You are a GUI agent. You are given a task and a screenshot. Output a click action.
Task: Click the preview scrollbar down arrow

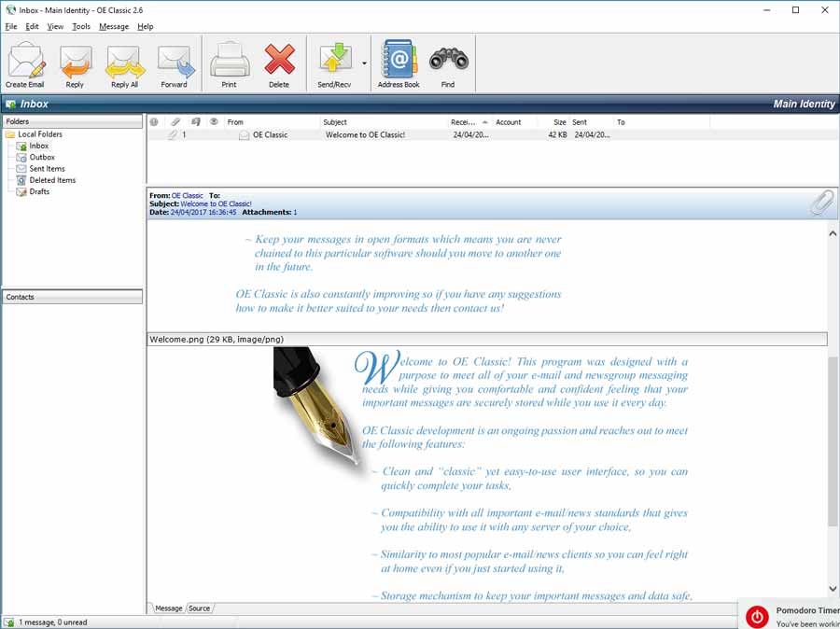pyautogui.click(x=833, y=589)
